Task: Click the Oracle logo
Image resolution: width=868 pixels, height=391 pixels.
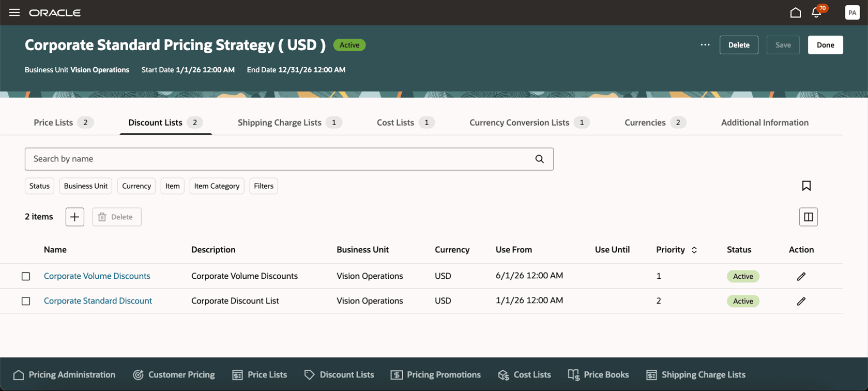Action: [x=55, y=12]
